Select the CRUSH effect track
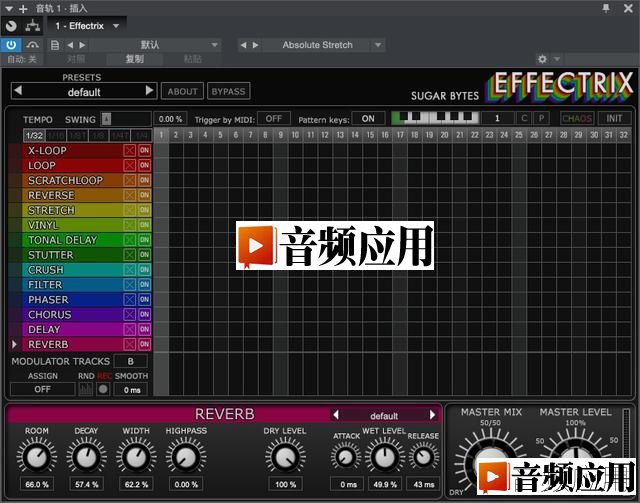 (x=72, y=270)
